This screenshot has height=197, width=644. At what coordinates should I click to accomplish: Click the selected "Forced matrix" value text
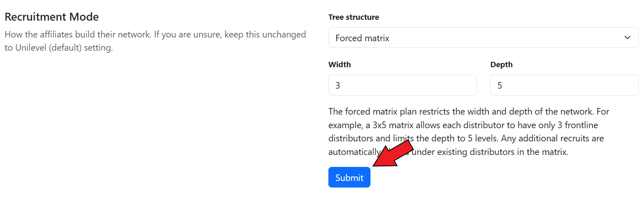tap(362, 38)
